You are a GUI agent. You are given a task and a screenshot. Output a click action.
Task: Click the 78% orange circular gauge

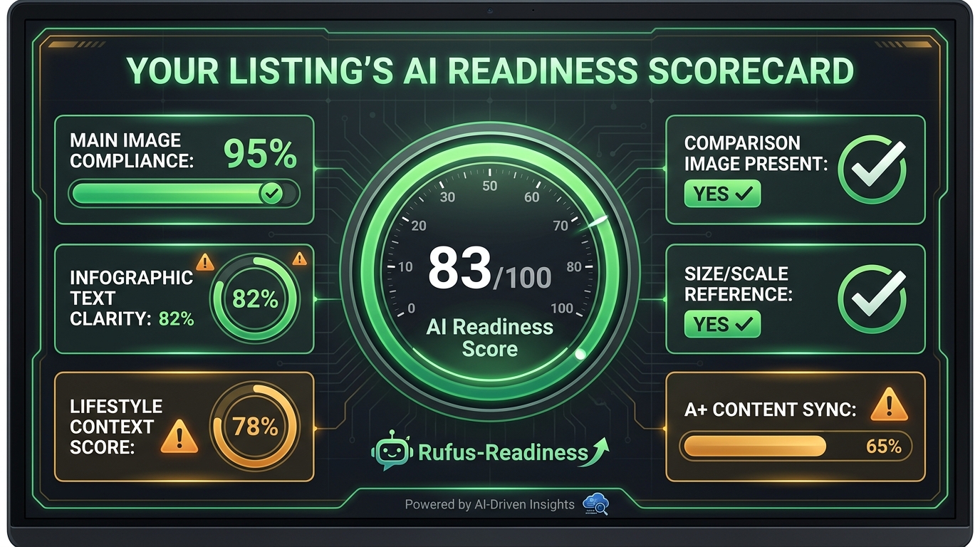tap(255, 427)
